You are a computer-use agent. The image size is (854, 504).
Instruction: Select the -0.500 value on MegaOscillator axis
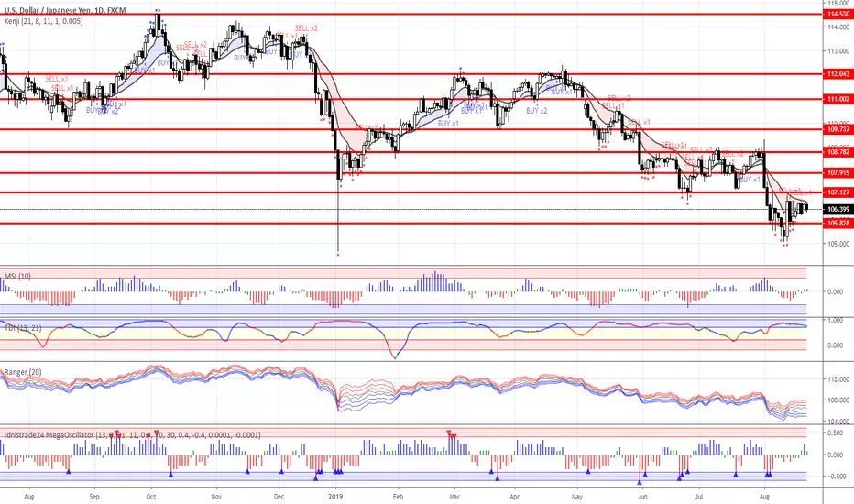[836, 477]
